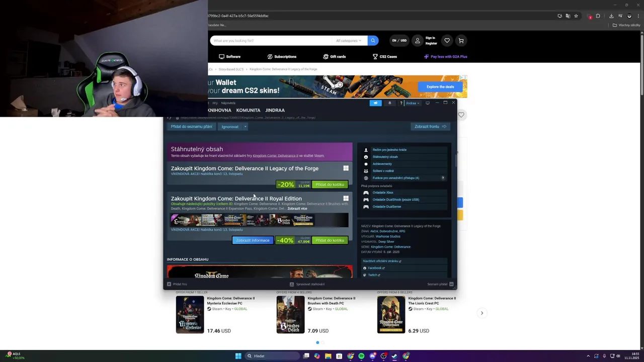Click Windows Start button in taskbar
The height and width of the screenshot is (362, 644).
click(238, 356)
